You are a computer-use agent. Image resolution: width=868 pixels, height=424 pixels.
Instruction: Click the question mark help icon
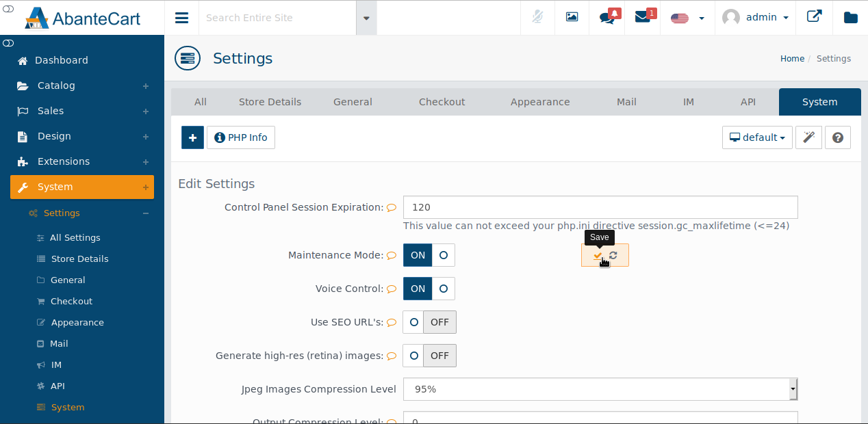(x=838, y=137)
